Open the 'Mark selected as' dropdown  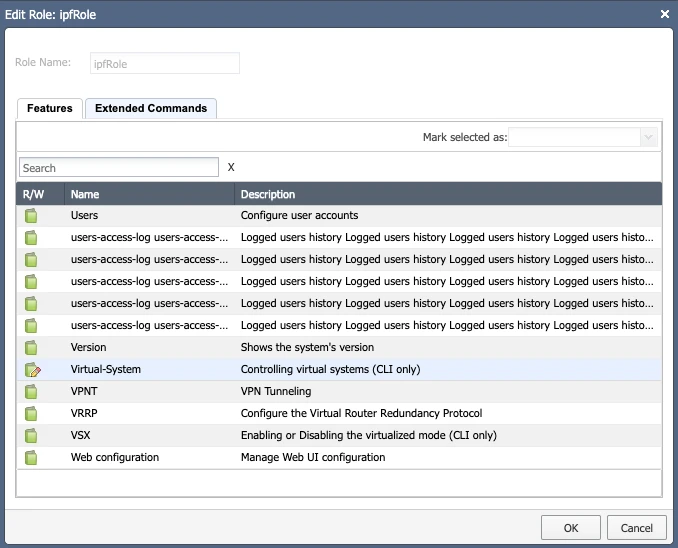[583, 137]
